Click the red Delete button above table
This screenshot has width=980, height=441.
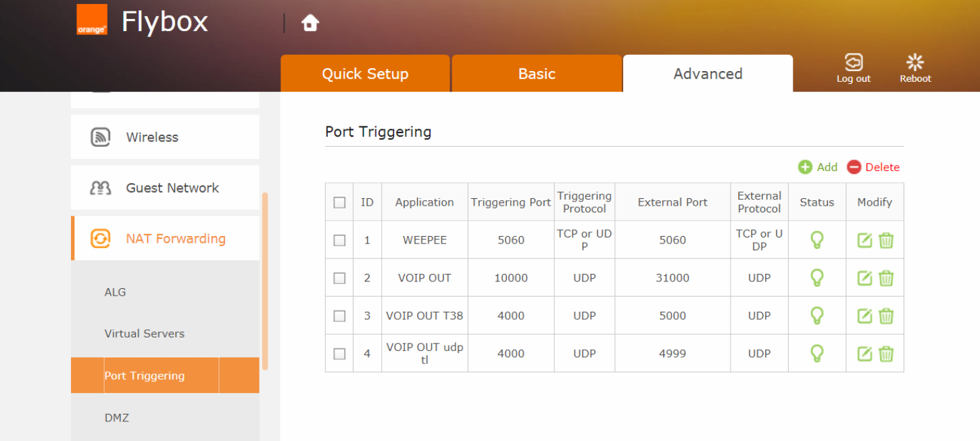873,167
